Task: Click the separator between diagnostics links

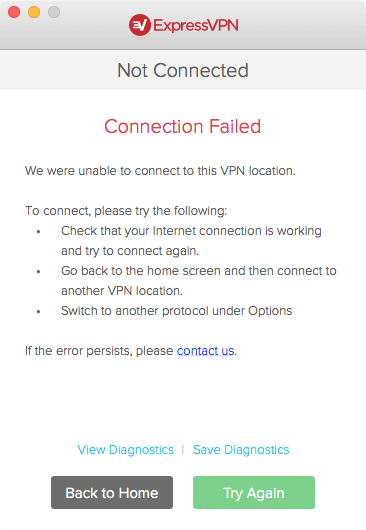Action: click(183, 450)
